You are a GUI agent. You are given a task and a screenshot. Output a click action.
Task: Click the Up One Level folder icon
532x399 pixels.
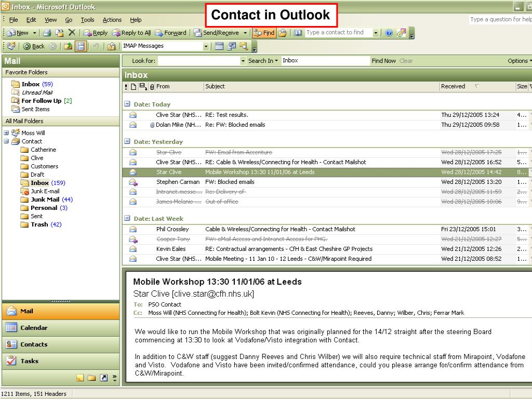68,46
